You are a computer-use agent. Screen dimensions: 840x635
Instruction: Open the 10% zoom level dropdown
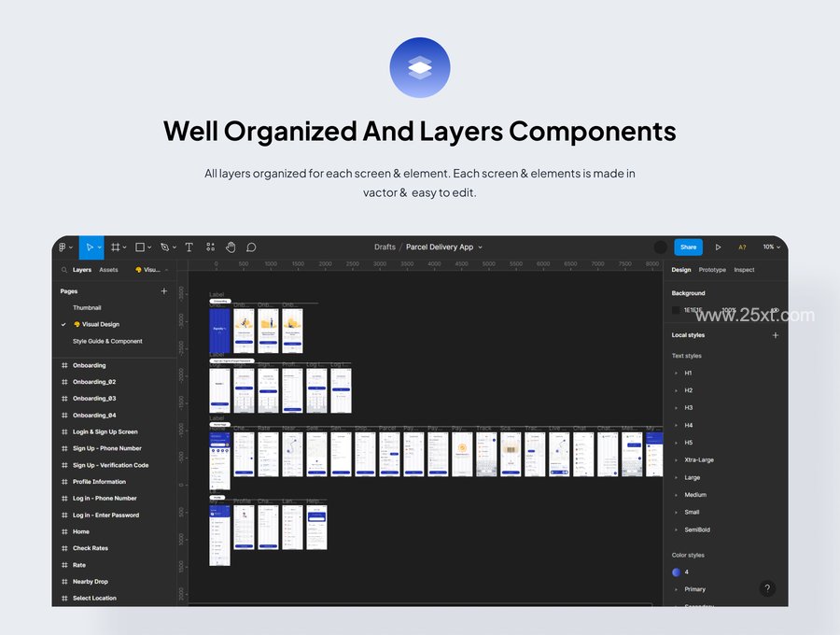[x=772, y=247]
